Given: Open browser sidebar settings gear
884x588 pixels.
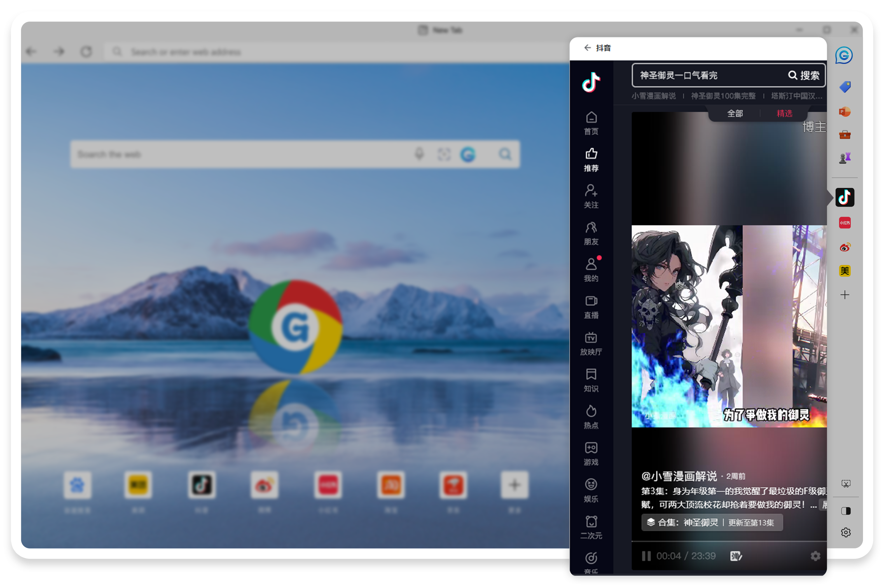Looking at the screenshot, I should 846,533.
